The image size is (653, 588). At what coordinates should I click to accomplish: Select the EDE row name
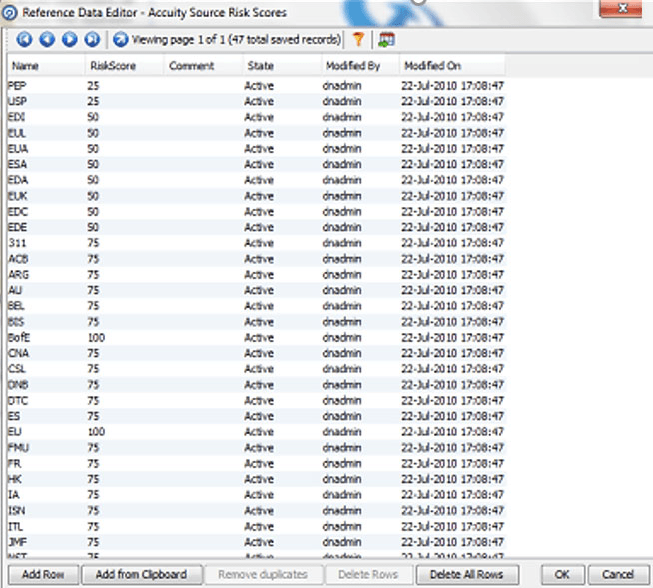click(17, 227)
